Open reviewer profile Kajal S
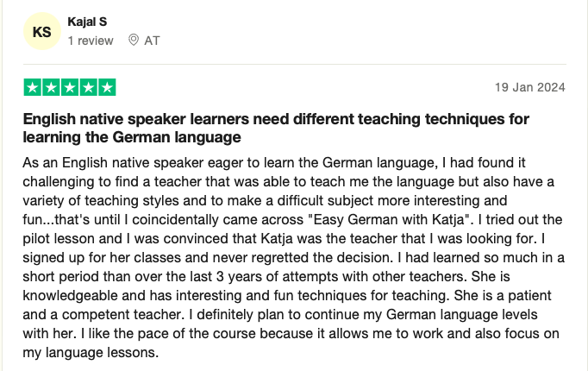The width and height of the screenshot is (588, 371). [x=87, y=22]
